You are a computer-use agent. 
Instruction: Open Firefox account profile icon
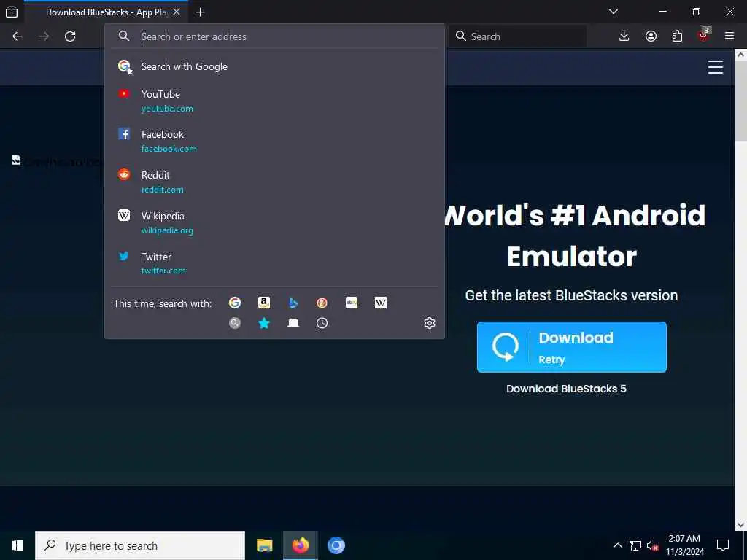click(x=651, y=36)
